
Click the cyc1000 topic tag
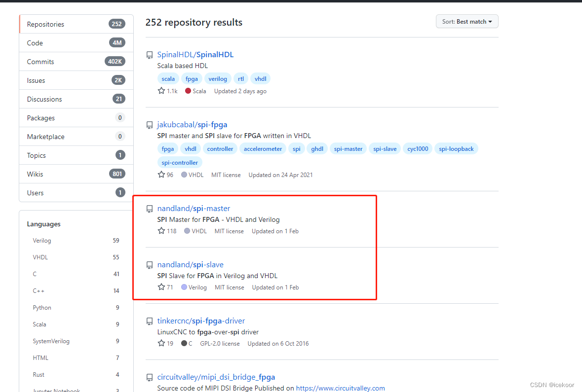point(418,149)
